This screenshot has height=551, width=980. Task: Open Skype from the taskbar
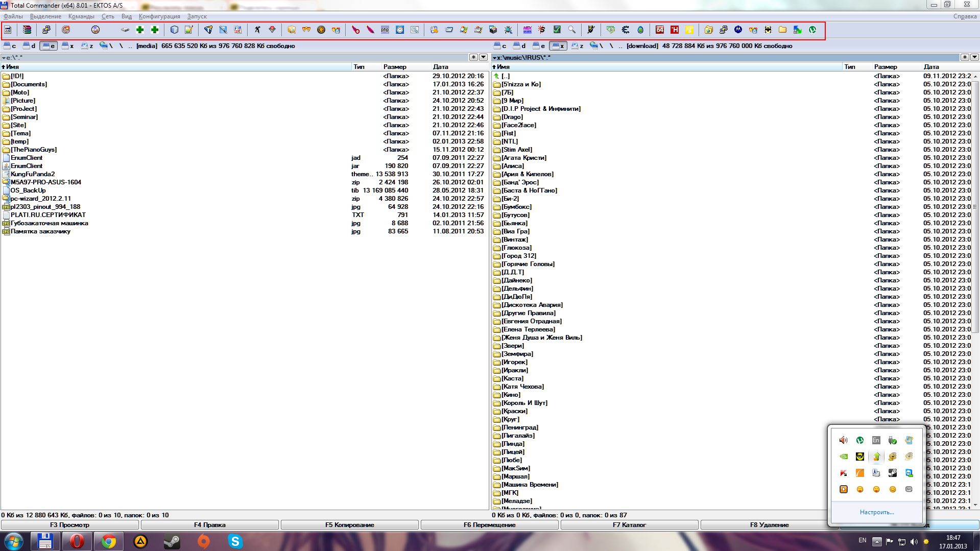click(235, 541)
